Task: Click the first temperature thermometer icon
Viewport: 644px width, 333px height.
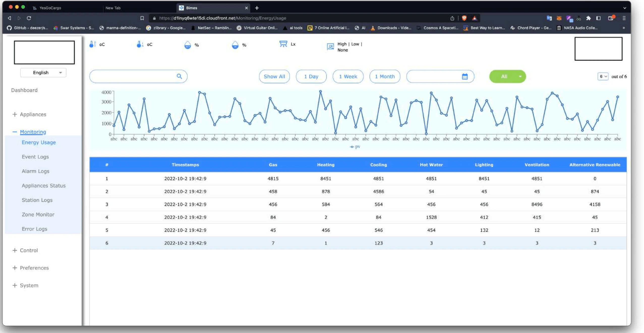Action: [92, 44]
